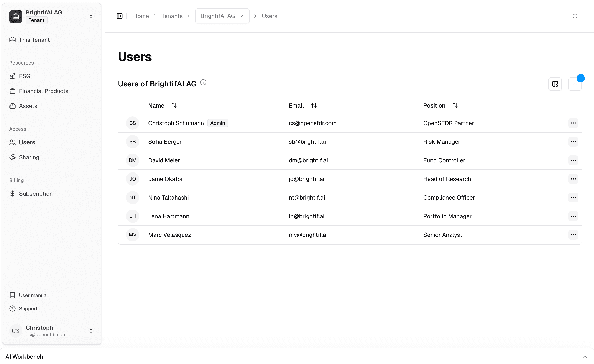The height and width of the screenshot is (364, 594).
Task: Go to the Sharing access page
Action: (29, 157)
